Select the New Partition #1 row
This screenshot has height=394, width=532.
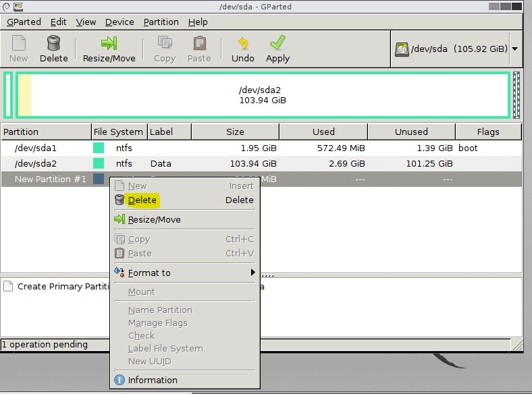click(261, 179)
